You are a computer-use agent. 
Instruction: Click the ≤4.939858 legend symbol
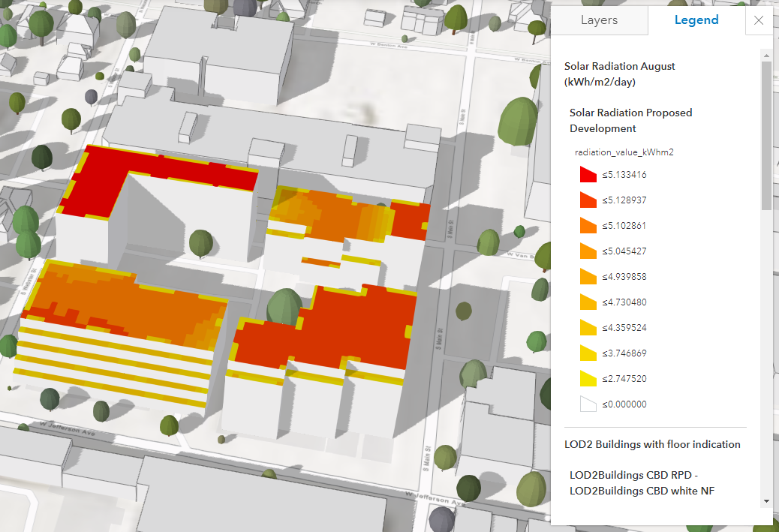coord(588,276)
